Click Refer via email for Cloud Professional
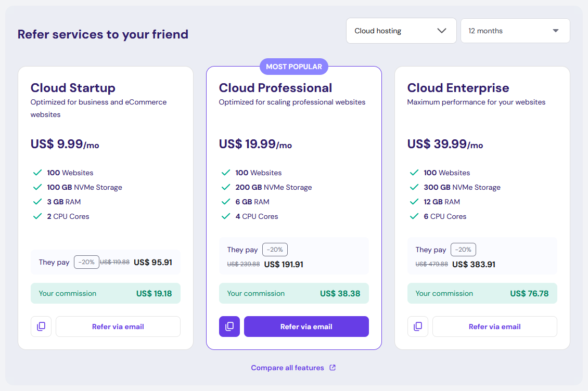 [306, 327]
